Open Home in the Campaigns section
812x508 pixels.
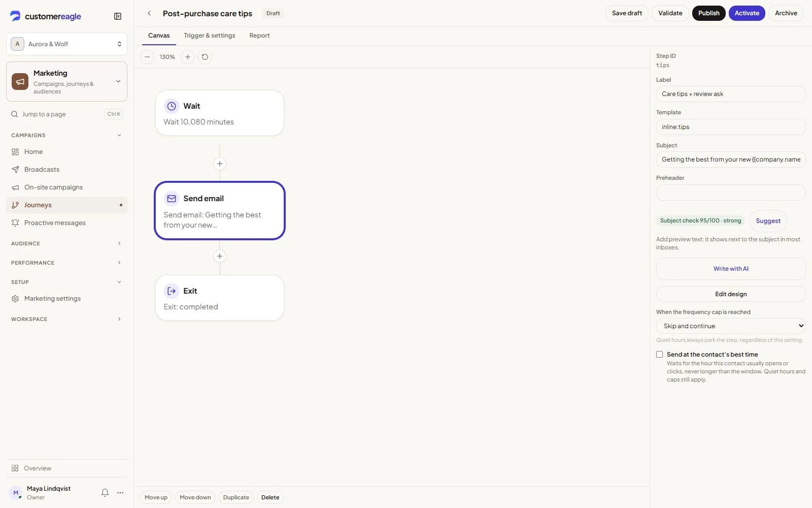click(66, 152)
